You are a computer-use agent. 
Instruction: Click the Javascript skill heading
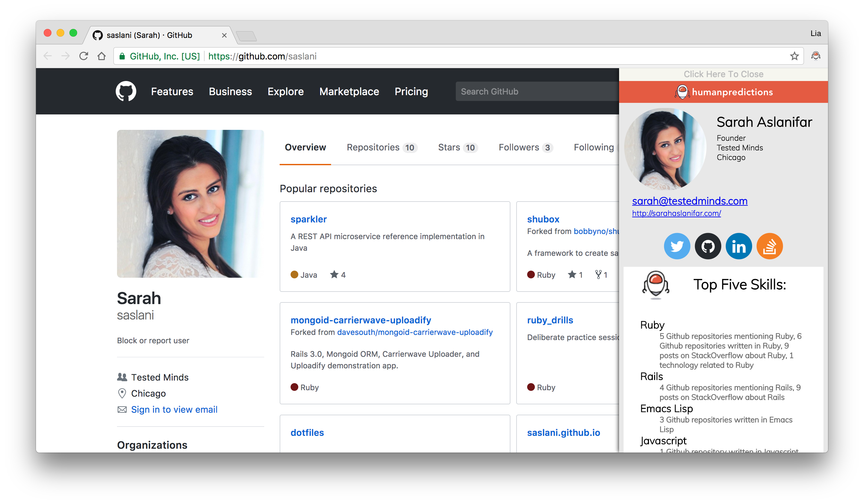(663, 441)
